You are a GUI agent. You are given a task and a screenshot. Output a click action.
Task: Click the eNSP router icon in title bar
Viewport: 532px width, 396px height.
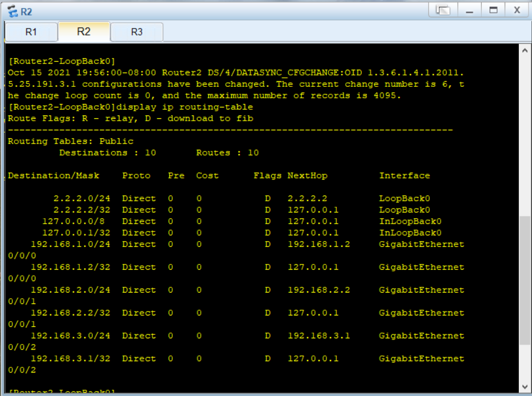(13, 11)
